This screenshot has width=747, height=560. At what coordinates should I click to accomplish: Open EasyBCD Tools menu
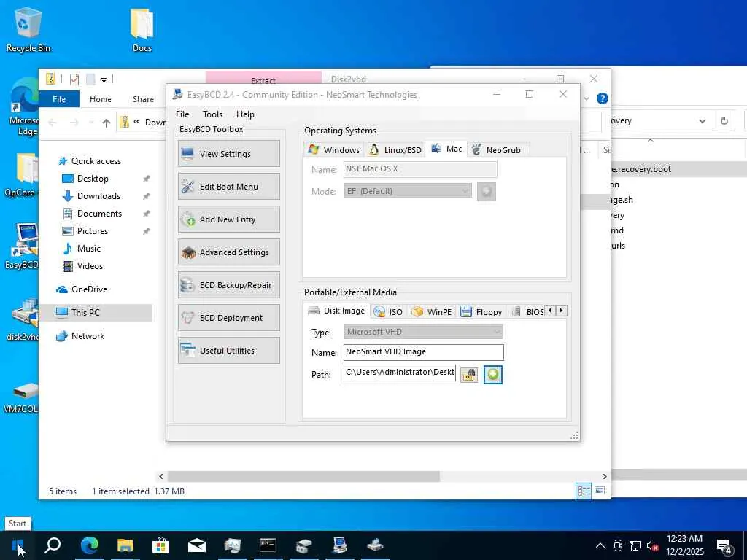pyautogui.click(x=212, y=114)
